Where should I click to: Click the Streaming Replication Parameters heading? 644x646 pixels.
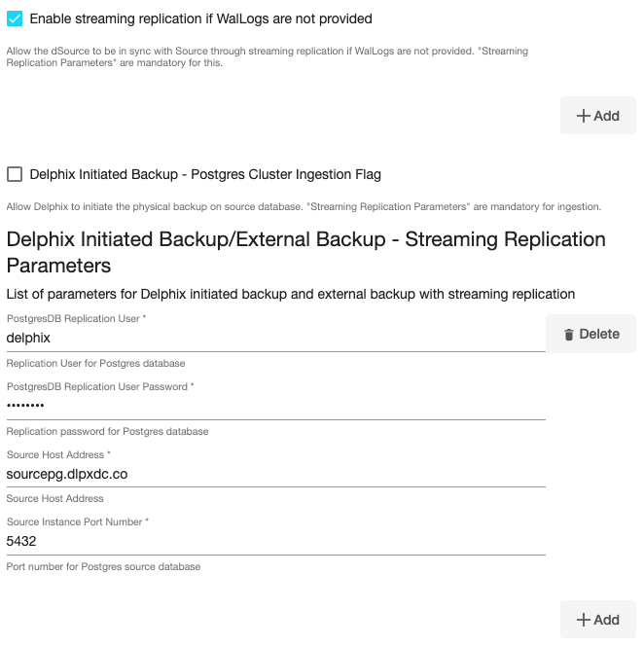pyautogui.click(x=305, y=252)
